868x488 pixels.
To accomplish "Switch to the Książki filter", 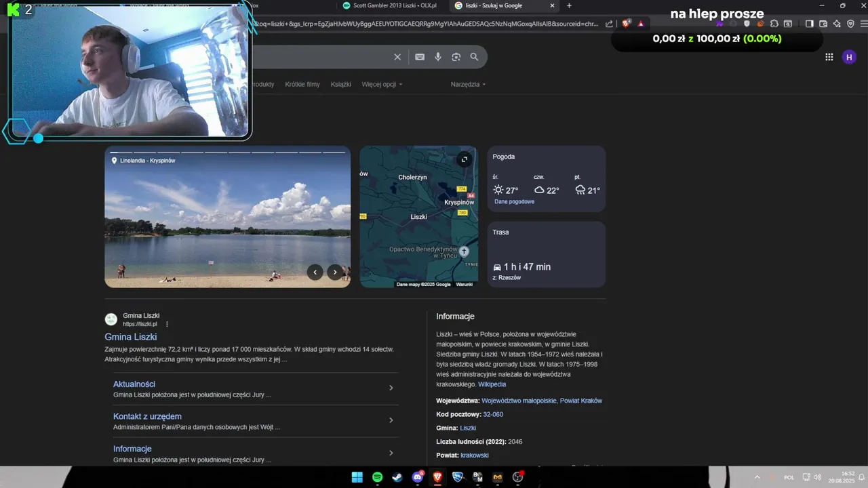I will [x=341, y=84].
